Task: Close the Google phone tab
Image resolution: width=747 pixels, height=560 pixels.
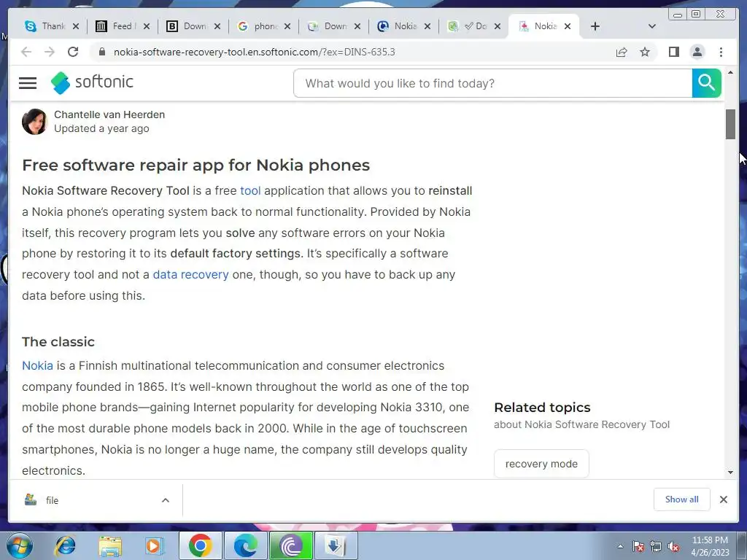Action: click(287, 26)
